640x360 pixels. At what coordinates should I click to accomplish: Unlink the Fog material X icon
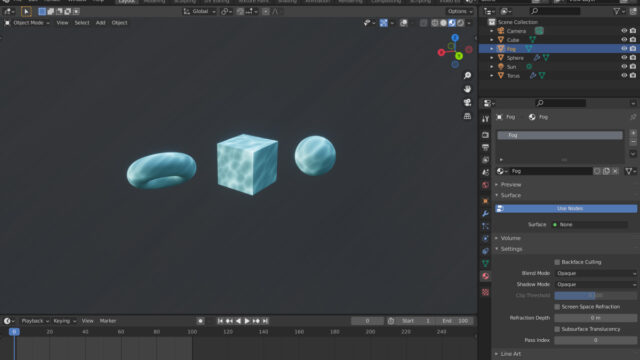coord(615,171)
